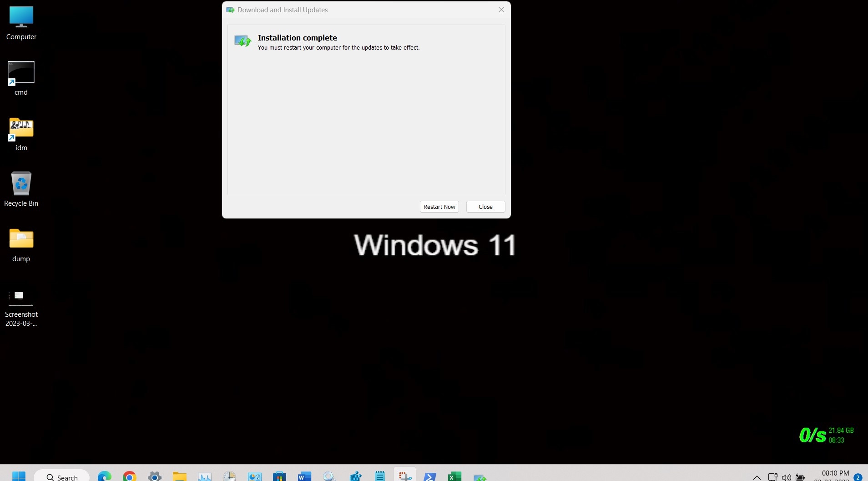Open the Control Panel taskbar icon
This screenshot has width=868, height=481.
coord(255,476)
